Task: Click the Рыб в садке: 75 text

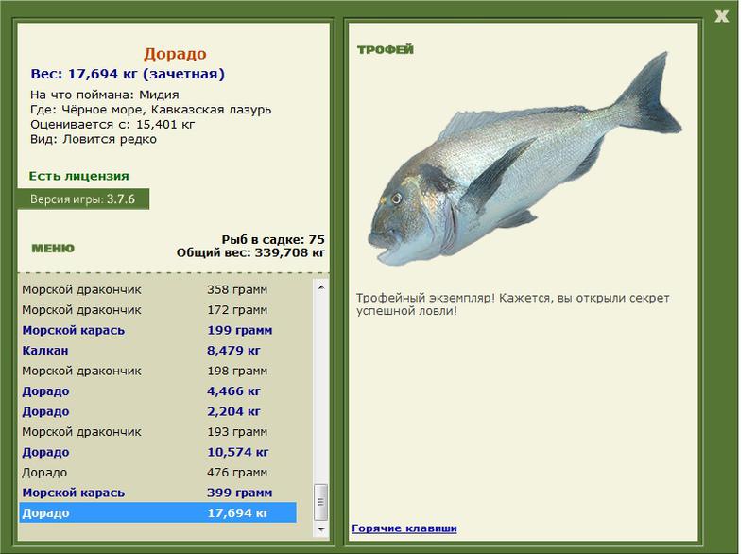Action: point(273,239)
